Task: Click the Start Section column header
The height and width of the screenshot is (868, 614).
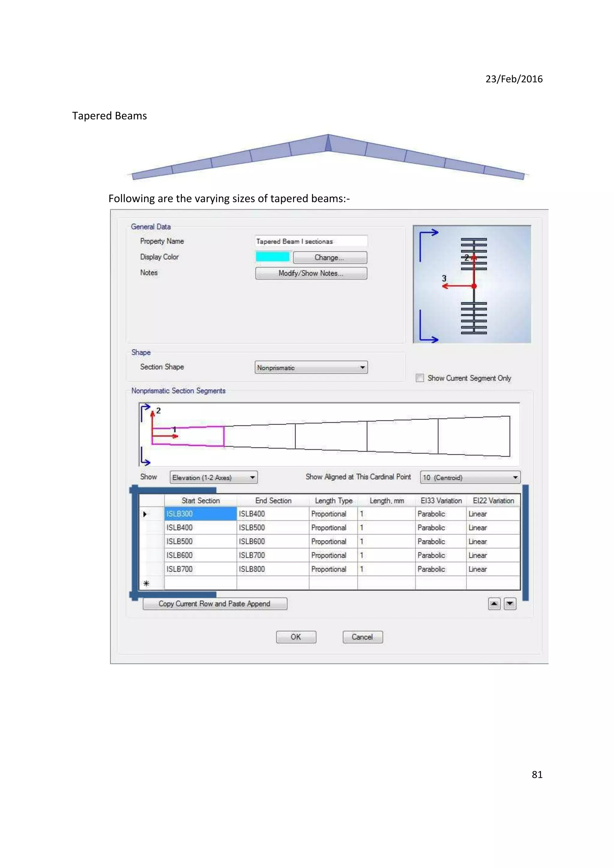Action: coord(201,500)
